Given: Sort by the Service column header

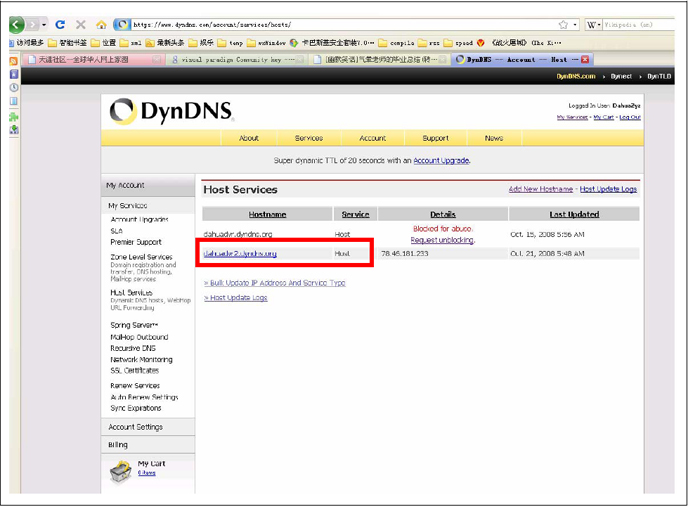Looking at the screenshot, I should 355,214.
